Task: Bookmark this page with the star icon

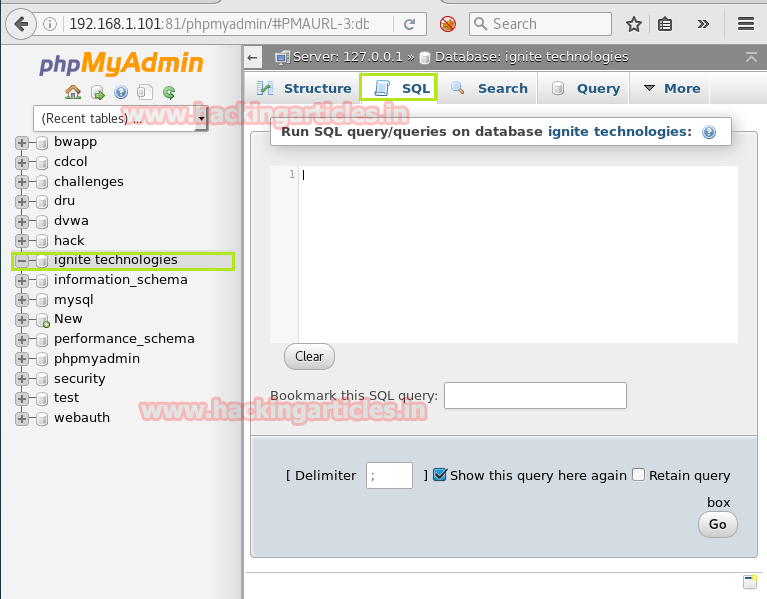Action: click(x=634, y=23)
